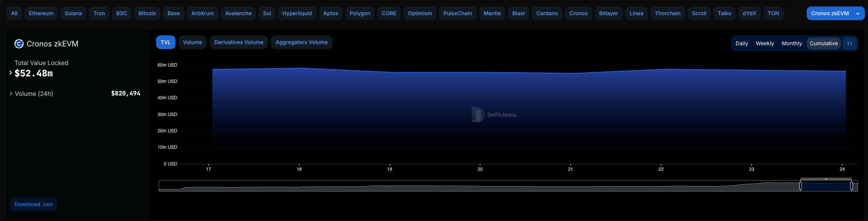Open the Solana chain tab
Viewport: 868px width, 221px height.
tap(73, 13)
